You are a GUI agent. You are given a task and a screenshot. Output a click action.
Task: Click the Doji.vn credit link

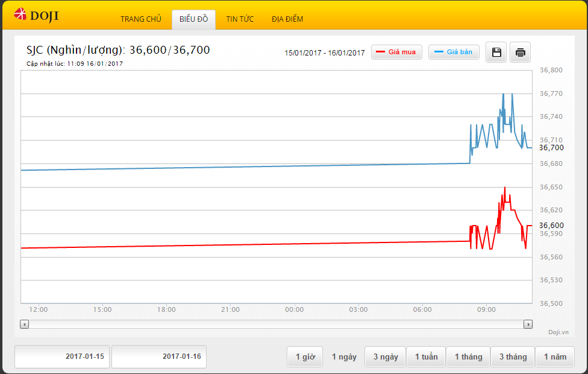click(558, 332)
